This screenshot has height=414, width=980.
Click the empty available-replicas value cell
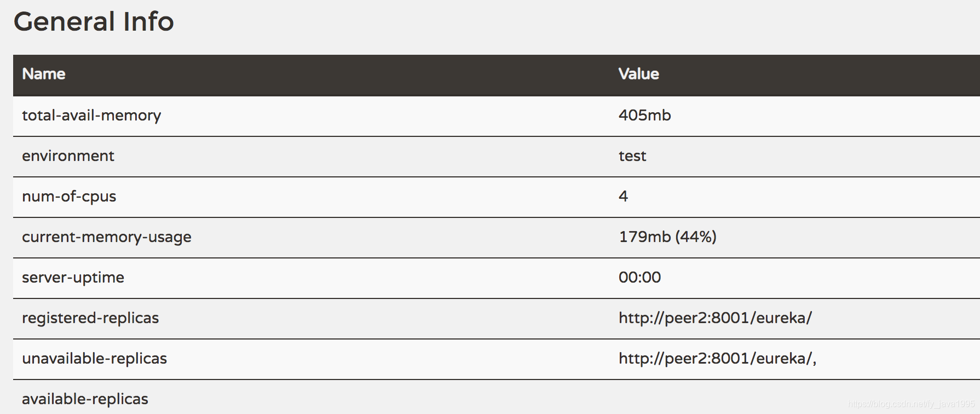tap(794, 397)
